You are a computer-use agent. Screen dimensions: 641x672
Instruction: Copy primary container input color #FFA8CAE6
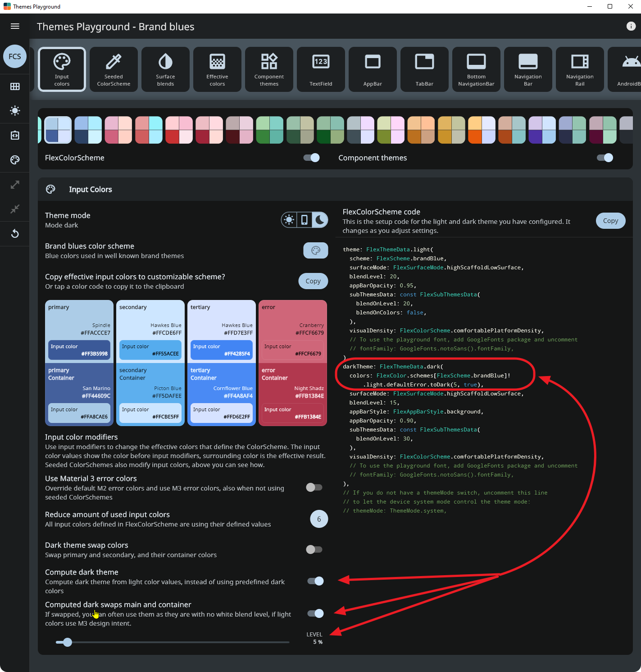[79, 413]
